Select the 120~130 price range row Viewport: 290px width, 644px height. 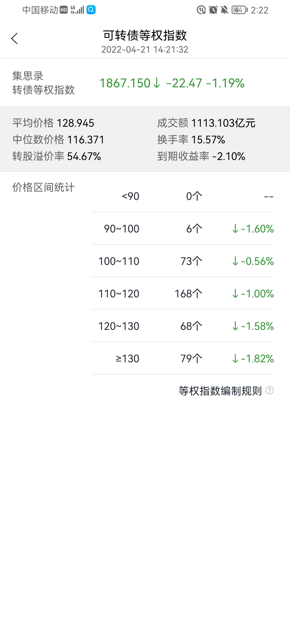pos(182,326)
